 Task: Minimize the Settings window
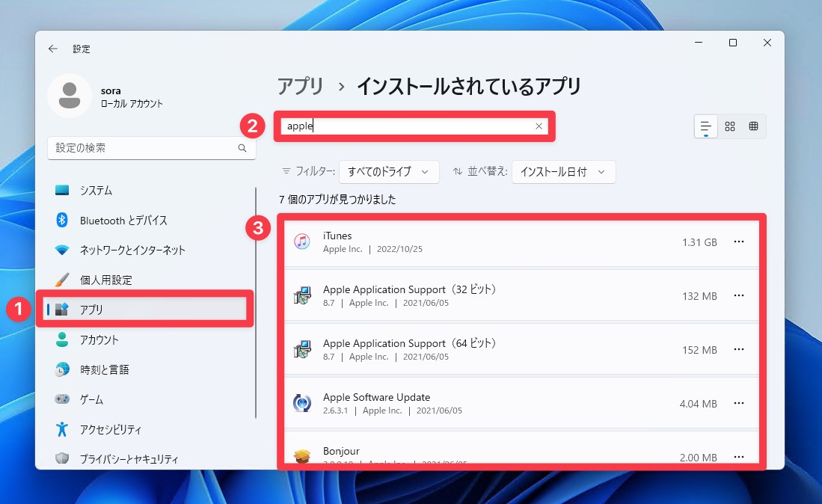[699, 43]
